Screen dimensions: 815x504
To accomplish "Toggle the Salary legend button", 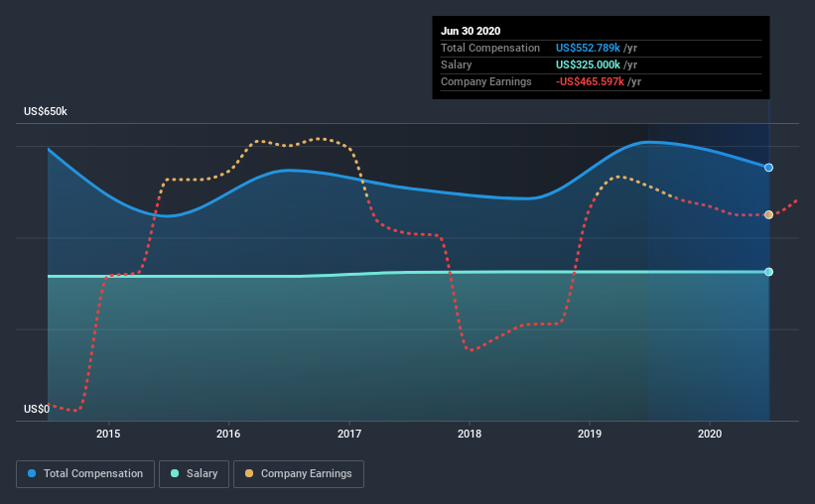I will tap(194, 474).
